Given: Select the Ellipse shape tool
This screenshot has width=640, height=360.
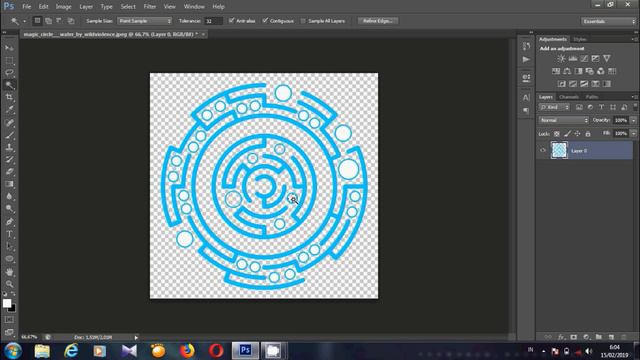Looking at the screenshot, I should tap(9, 259).
